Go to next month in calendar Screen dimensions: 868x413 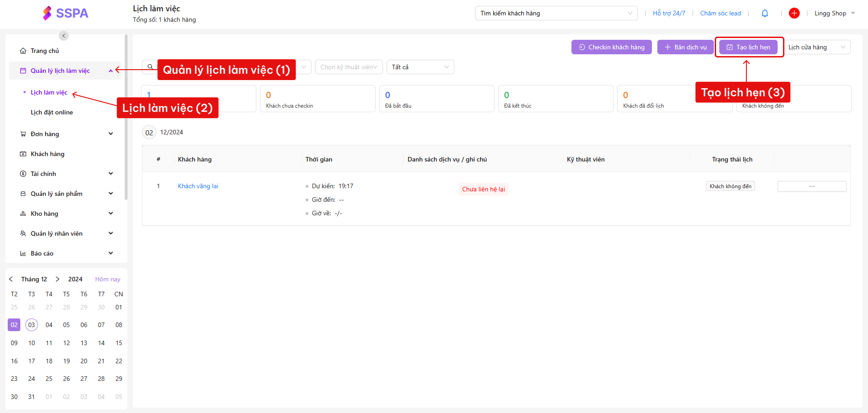(x=57, y=279)
